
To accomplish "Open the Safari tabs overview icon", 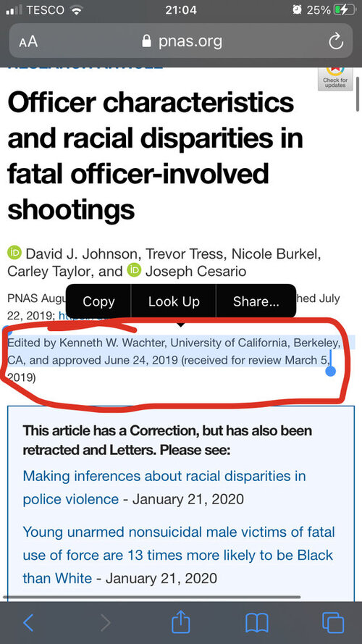I will point(333,623).
